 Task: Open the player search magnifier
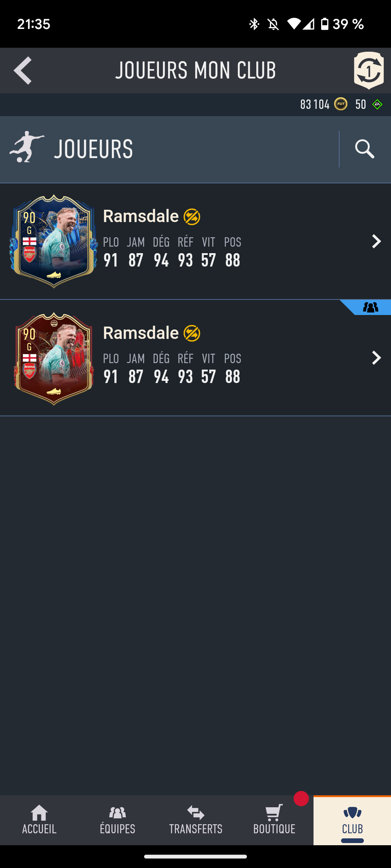pos(365,149)
